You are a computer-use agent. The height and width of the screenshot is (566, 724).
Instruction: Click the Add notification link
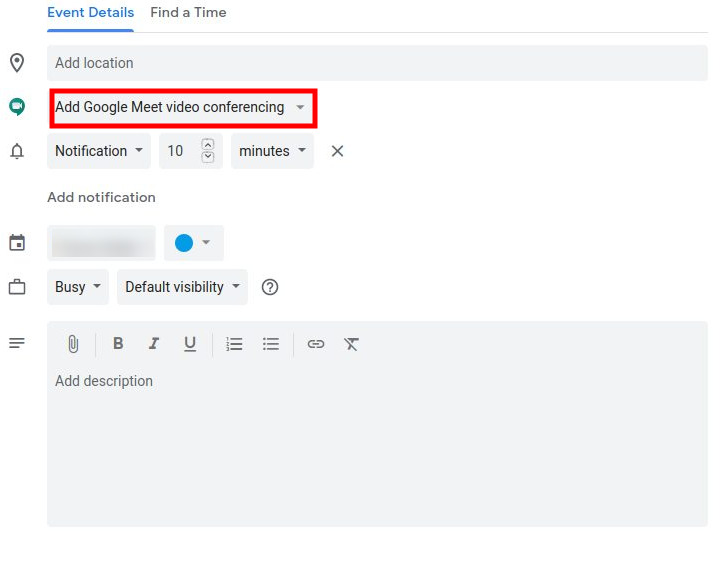click(x=101, y=197)
